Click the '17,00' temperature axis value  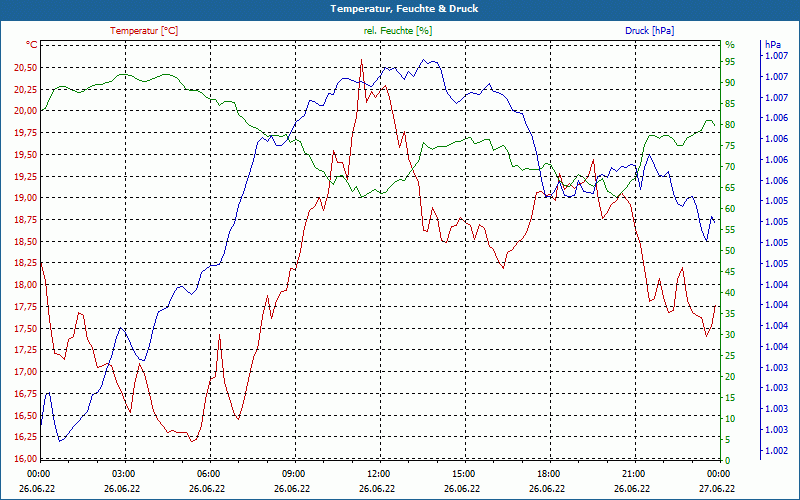tap(25, 372)
